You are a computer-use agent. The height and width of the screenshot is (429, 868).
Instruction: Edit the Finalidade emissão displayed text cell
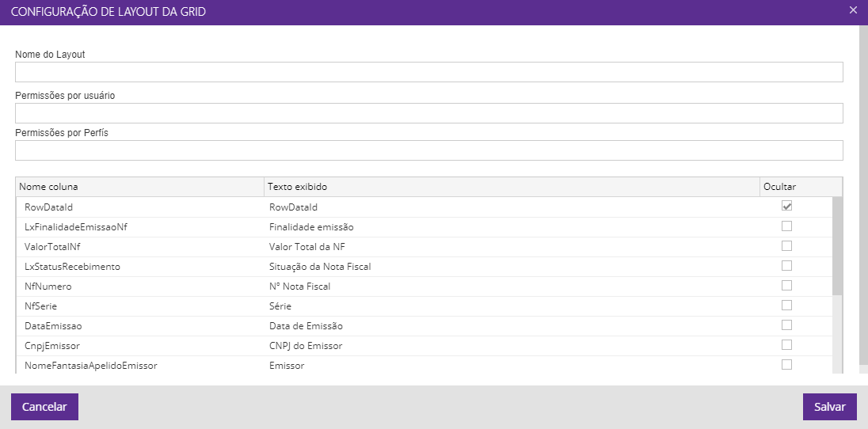pyautogui.click(x=511, y=227)
